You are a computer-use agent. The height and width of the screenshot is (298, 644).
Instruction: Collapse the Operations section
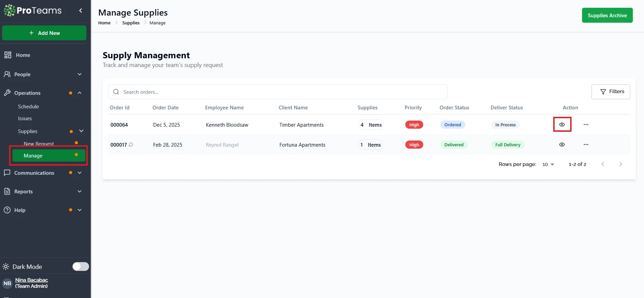[80, 93]
